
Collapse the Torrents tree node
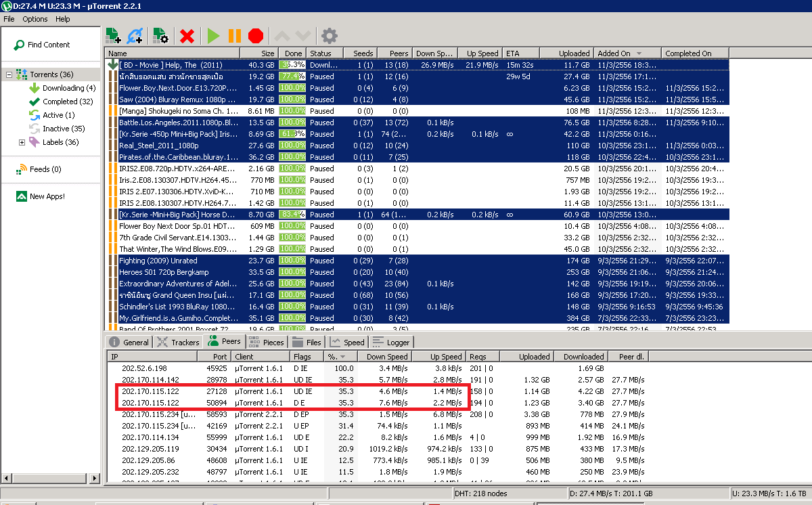(9, 74)
